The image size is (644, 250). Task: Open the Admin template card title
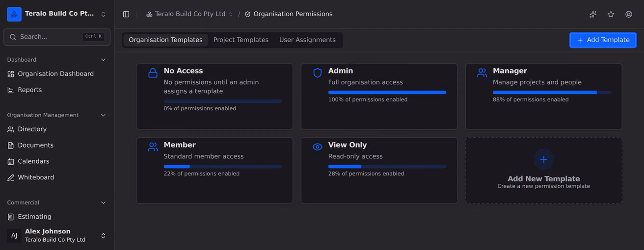[x=341, y=71]
